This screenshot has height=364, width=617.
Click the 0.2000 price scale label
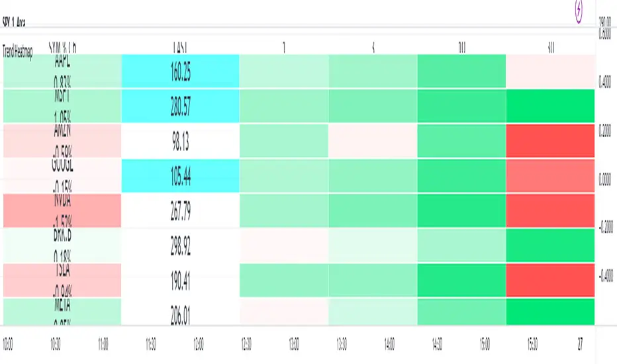coord(605,132)
